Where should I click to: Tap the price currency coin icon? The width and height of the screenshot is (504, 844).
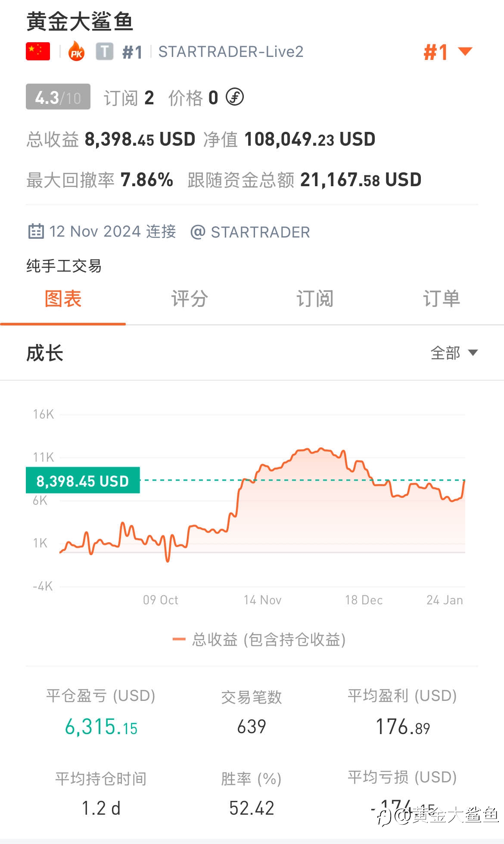235,97
